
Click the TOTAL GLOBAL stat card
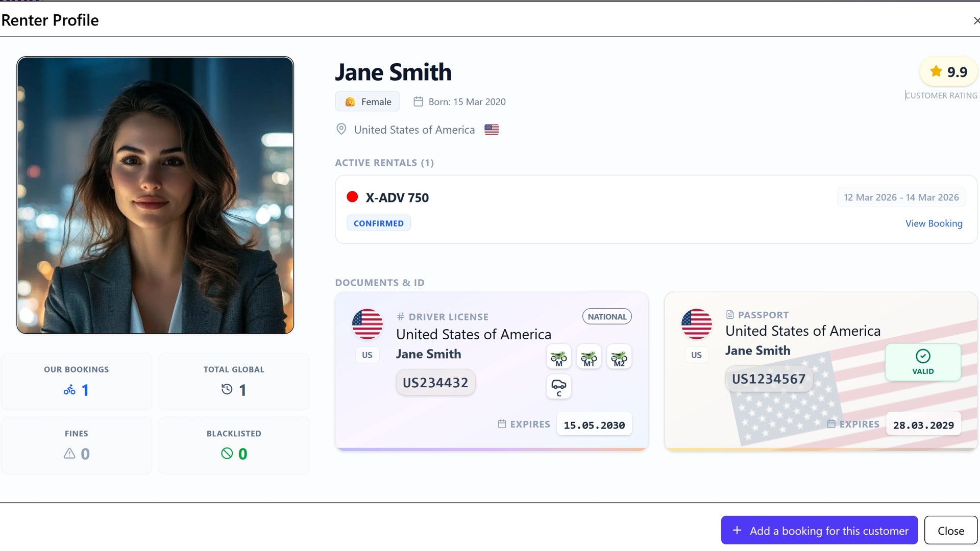tap(234, 382)
